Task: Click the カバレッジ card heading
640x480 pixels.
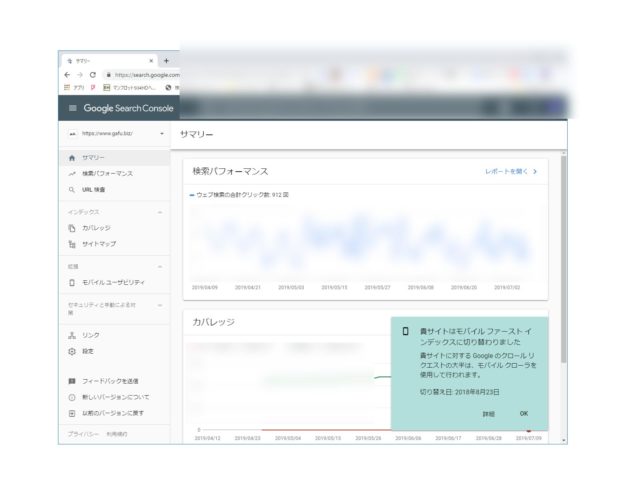Action: point(213,322)
